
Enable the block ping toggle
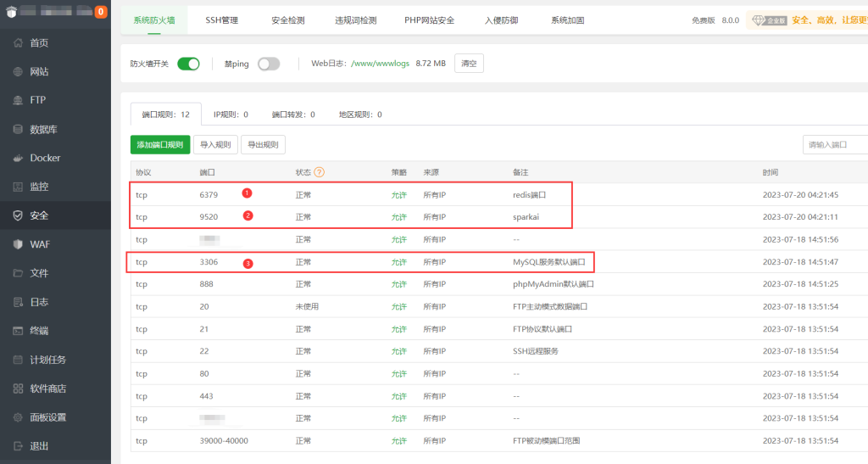coord(268,64)
